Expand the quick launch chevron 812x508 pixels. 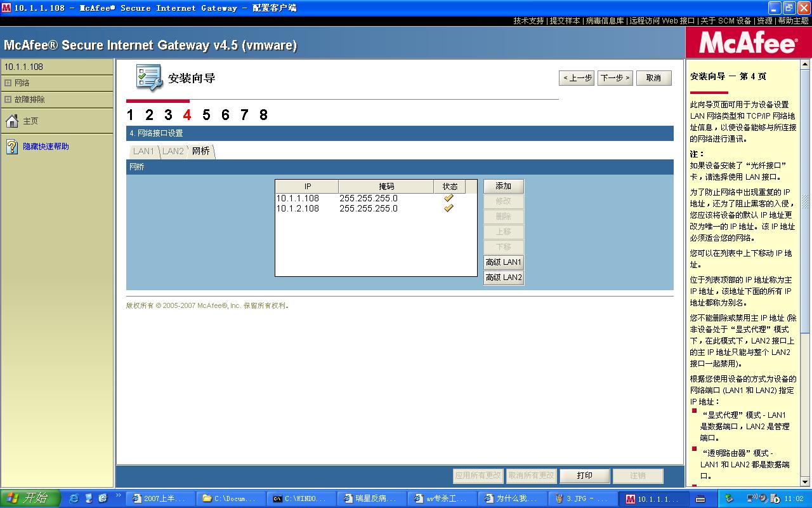point(119,496)
